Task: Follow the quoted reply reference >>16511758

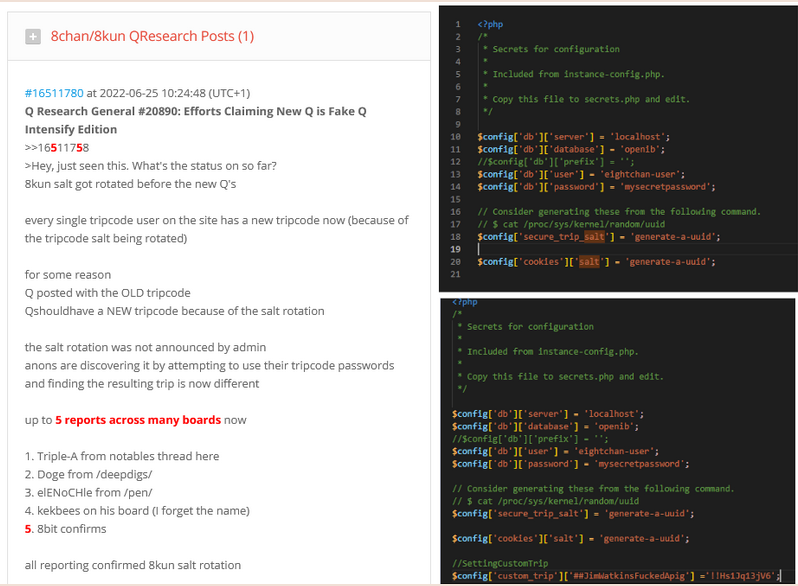Action: (x=57, y=148)
